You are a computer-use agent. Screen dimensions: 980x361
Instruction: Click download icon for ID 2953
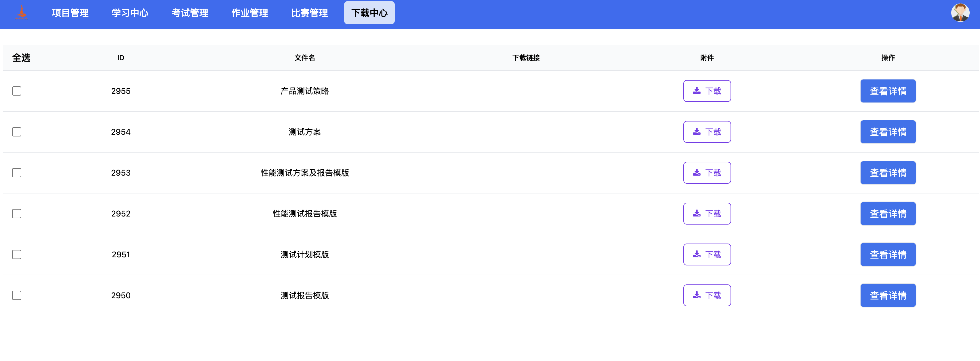696,172
